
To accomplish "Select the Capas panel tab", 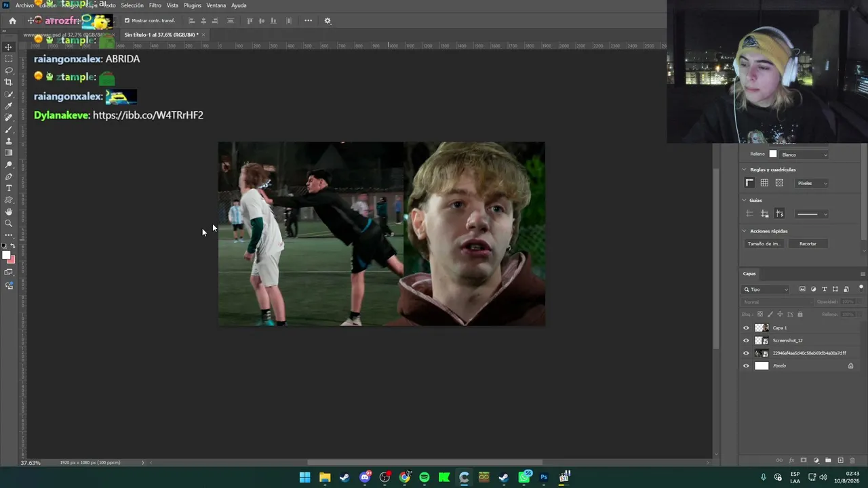I will 749,274.
